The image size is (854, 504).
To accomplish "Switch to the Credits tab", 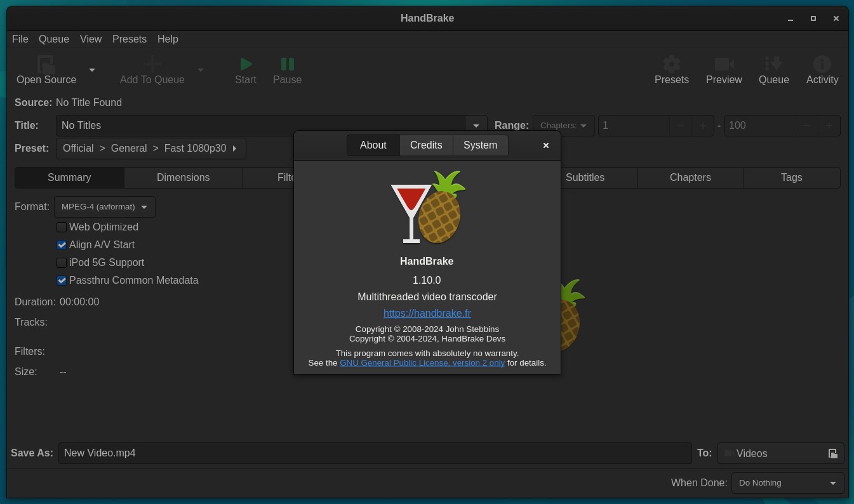I will [426, 145].
